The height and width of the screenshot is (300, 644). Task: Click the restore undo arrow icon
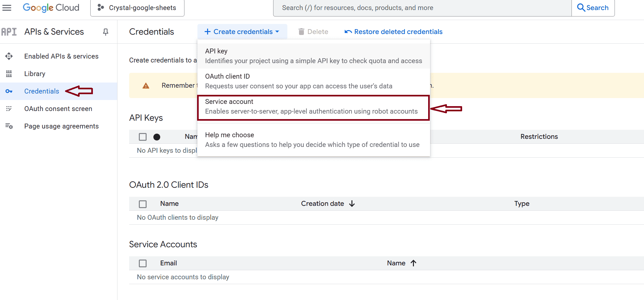(x=348, y=32)
